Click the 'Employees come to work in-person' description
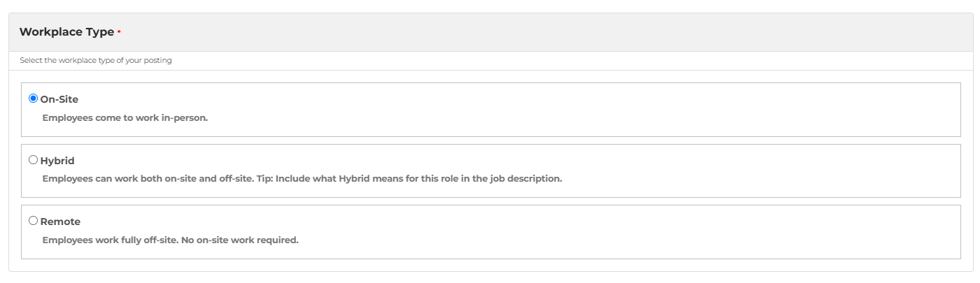The height and width of the screenshot is (283, 980). [x=125, y=117]
